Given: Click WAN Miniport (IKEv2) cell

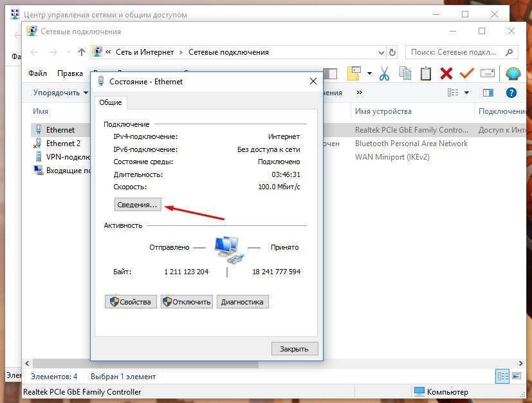Looking at the screenshot, I should 392,157.
